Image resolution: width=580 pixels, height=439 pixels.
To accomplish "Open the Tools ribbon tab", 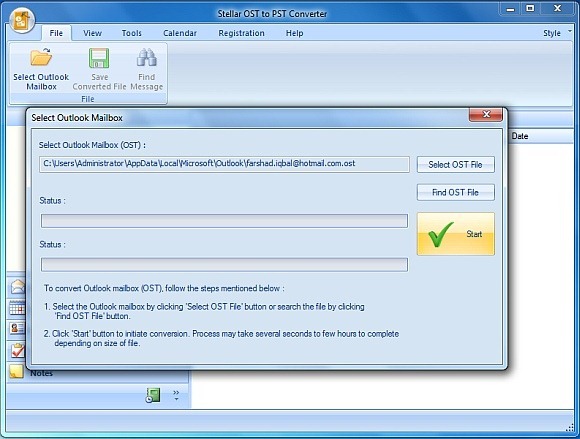I will point(132,33).
